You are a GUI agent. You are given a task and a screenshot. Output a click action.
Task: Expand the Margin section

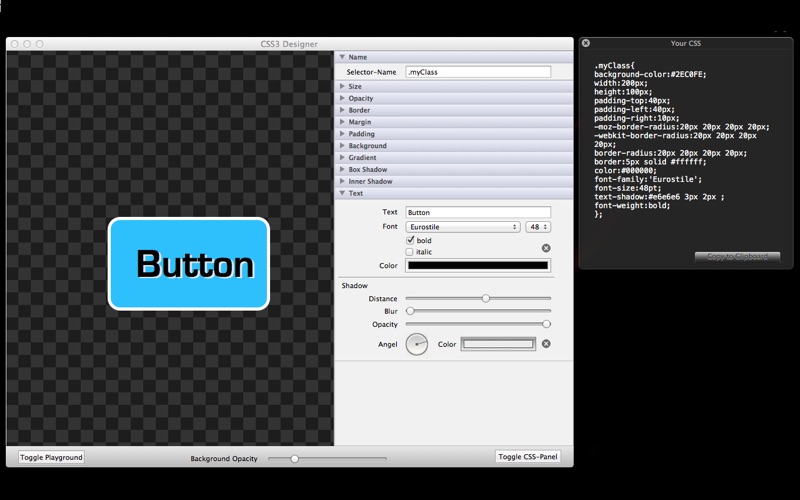point(342,122)
